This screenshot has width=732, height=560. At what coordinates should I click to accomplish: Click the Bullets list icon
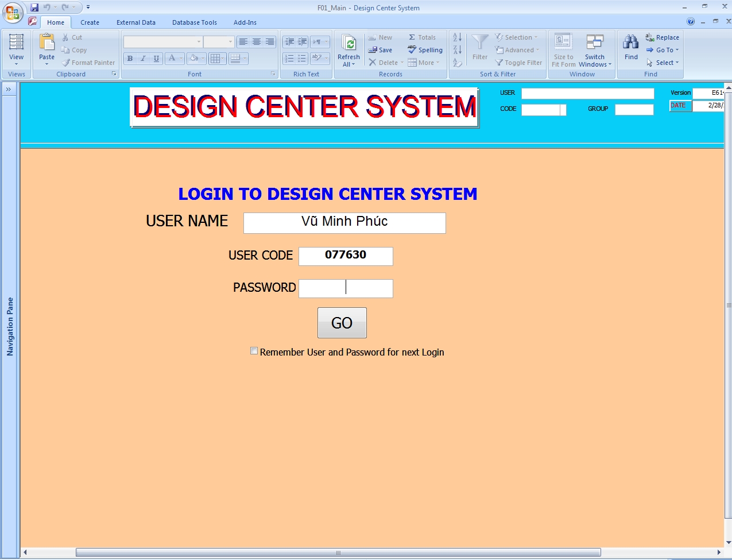[x=303, y=59]
